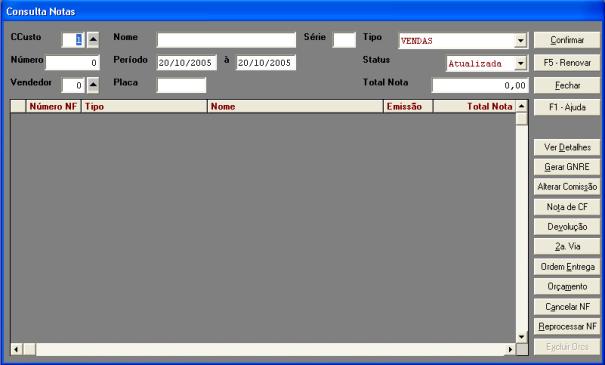
Task: Open the Status dropdown showing Atualizada
Action: [x=521, y=63]
